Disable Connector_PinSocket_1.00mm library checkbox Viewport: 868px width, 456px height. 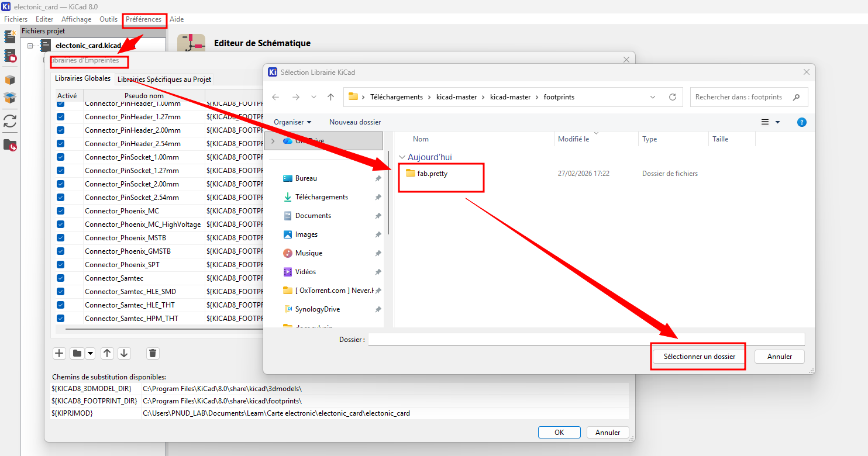click(x=61, y=157)
